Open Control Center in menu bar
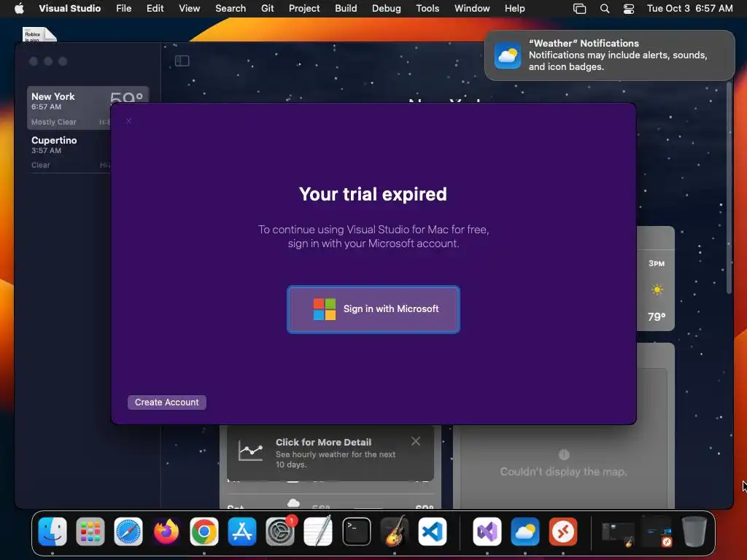The height and width of the screenshot is (560, 747). (x=629, y=9)
